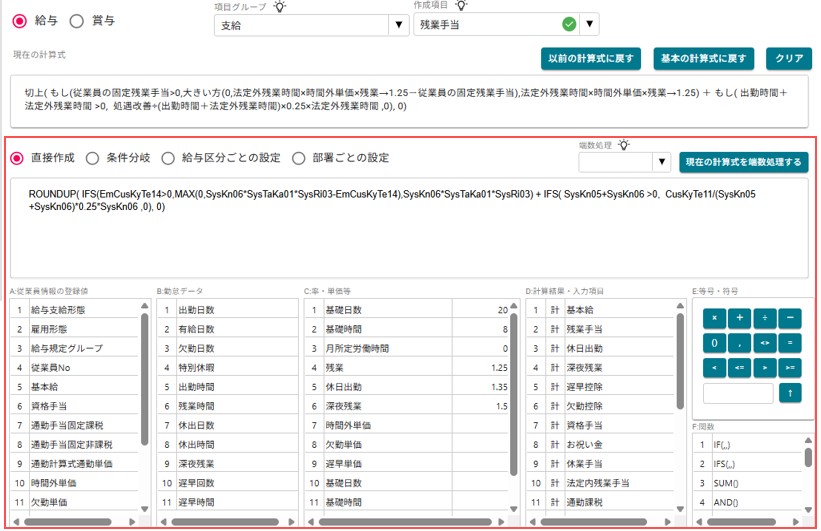Select 特別休暇 in 勤怠データ list

coord(227,368)
